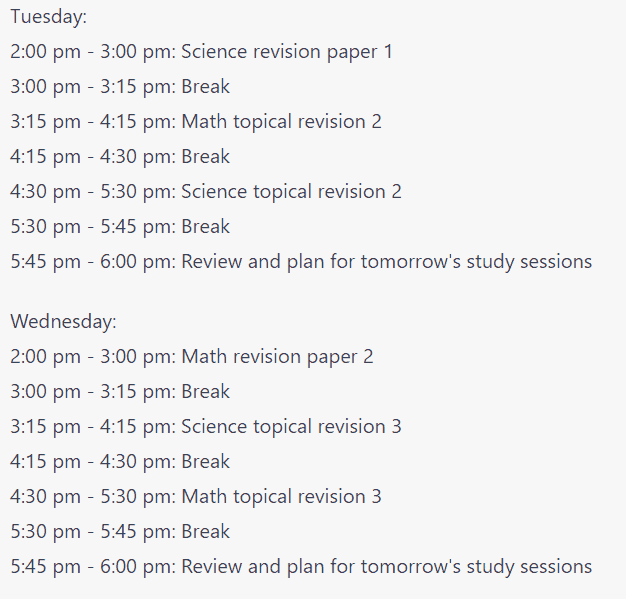Click the Math topical revision 2 line
Image resolution: width=626 pixels, height=599 pixels.
tap(196, 122)
